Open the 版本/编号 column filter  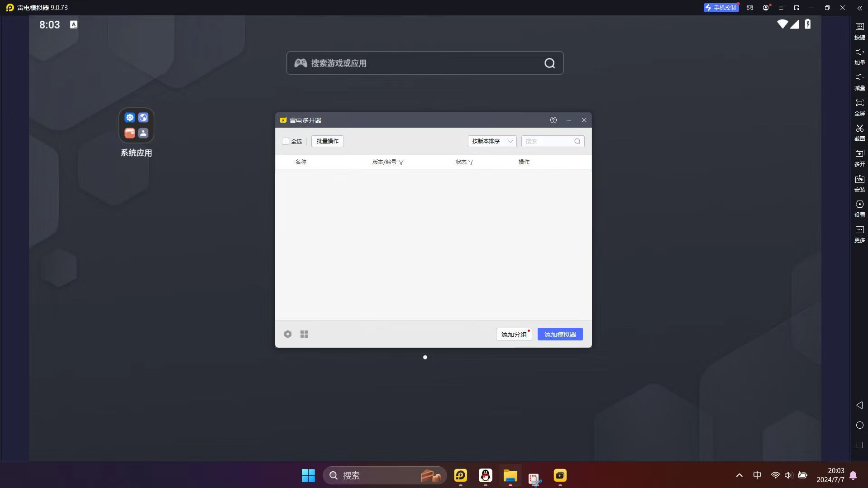[401, 162]
